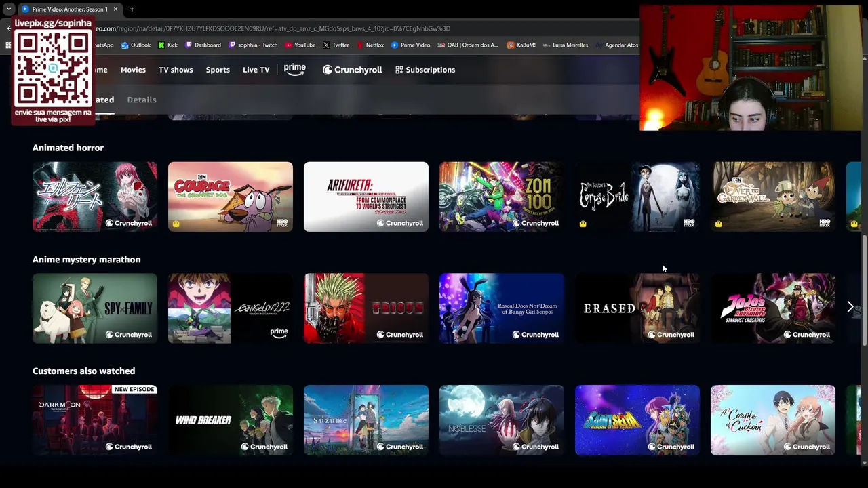Close the Prime Video: Another tab
Viewport: 868px width, 488px height.
115,9
